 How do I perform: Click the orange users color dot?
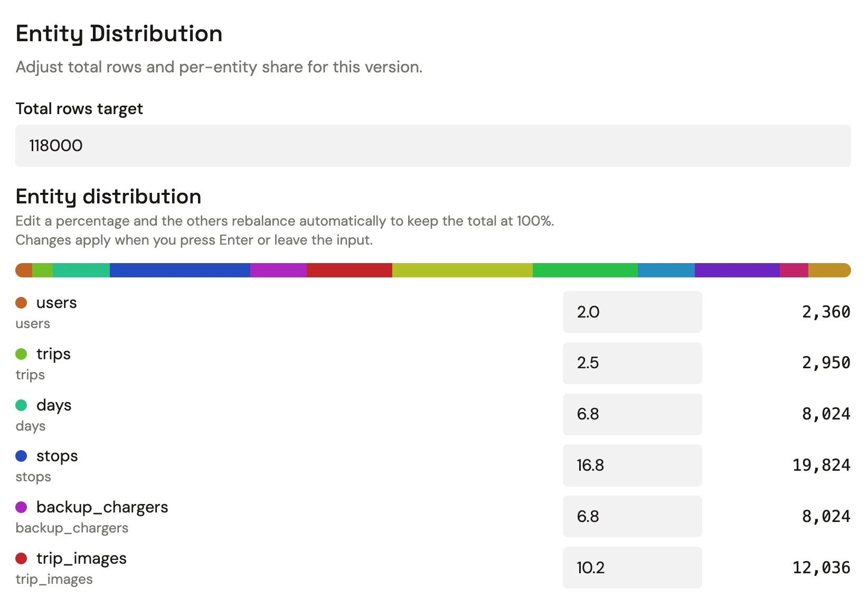pos(22,302)
